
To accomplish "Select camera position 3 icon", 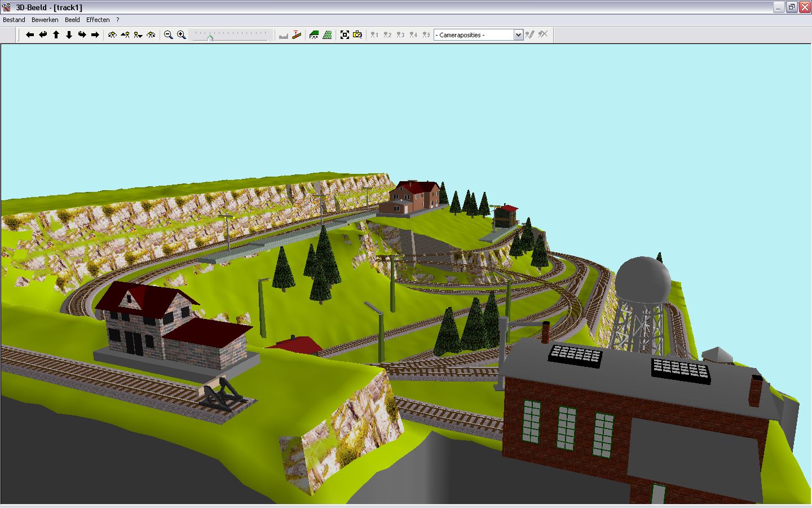I will click(x=400, y=35).
